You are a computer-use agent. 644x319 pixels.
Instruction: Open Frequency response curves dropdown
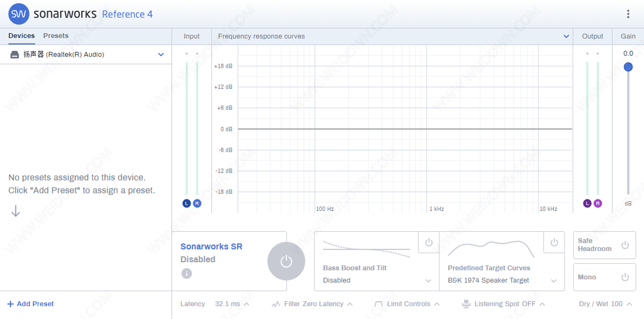566,36
